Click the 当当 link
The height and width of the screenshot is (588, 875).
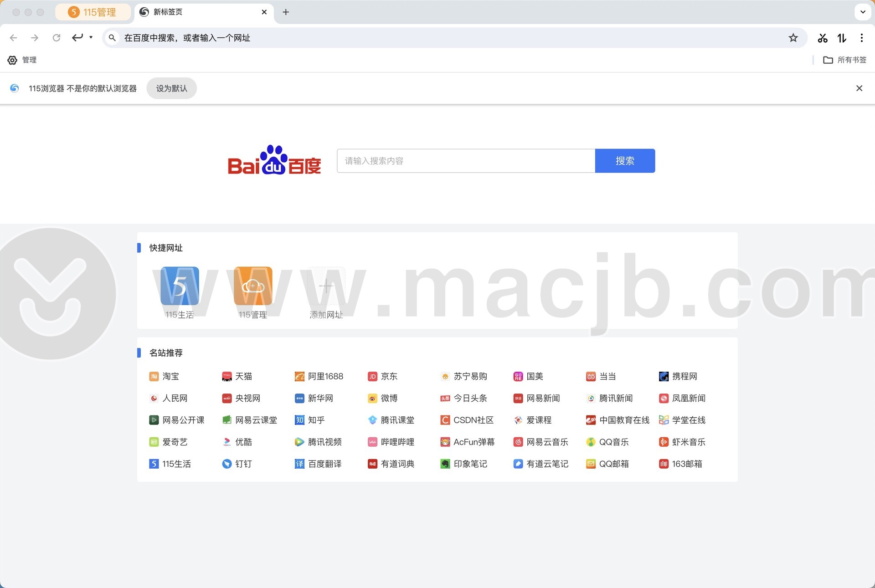pyautogui.click(x=601, y=376)
